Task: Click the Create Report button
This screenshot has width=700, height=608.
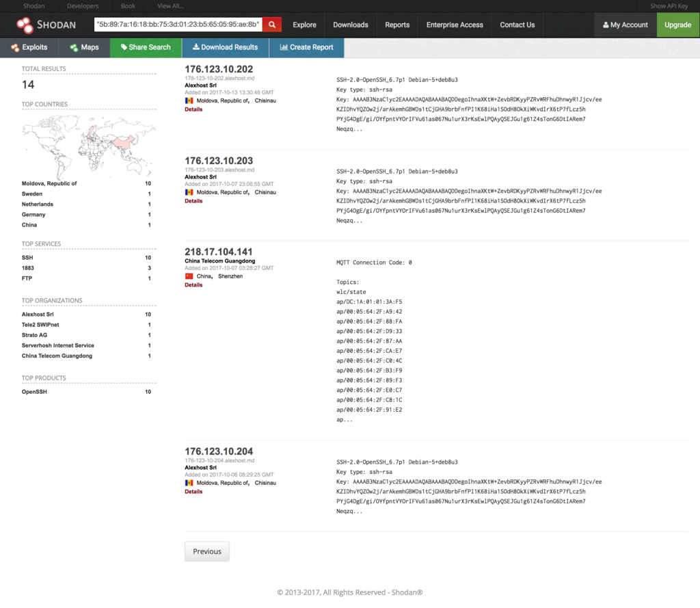Action: 306,47
